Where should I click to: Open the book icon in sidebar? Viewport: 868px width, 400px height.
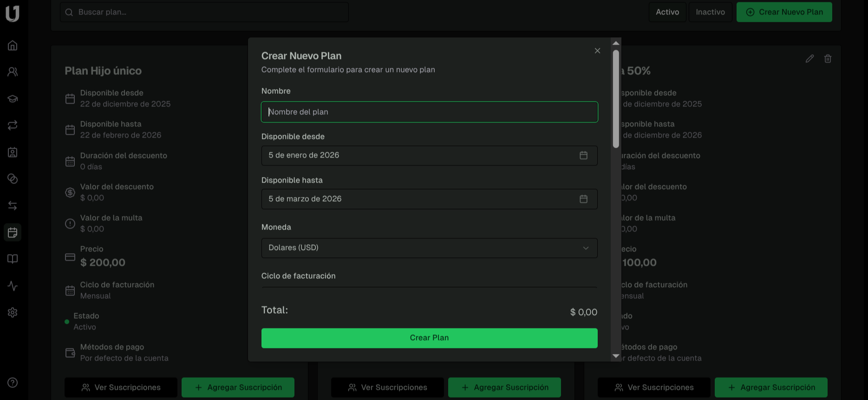click(13, 259)
